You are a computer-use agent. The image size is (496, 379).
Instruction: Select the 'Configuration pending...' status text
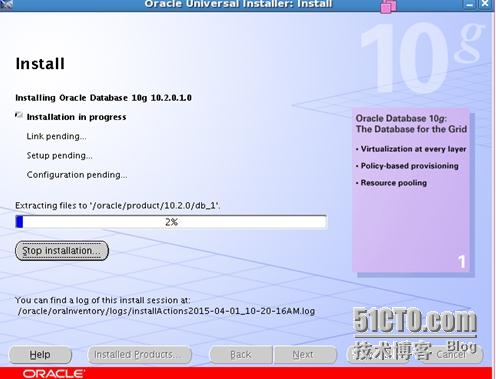click(77, 175)
